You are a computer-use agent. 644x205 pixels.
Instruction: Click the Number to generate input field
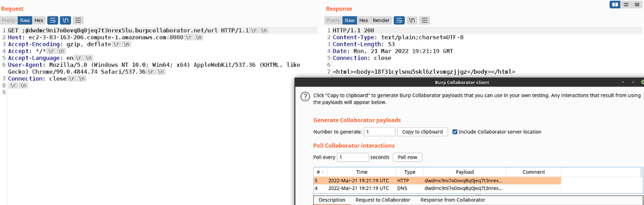pyautogui.click(x=379, y=132)
